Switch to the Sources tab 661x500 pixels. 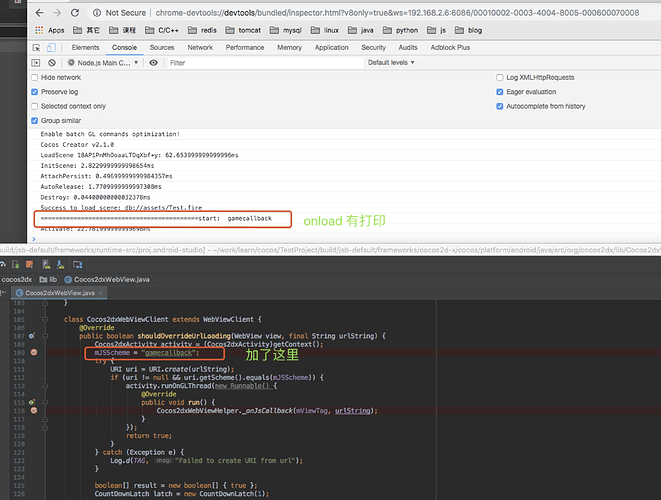point(162,47)
